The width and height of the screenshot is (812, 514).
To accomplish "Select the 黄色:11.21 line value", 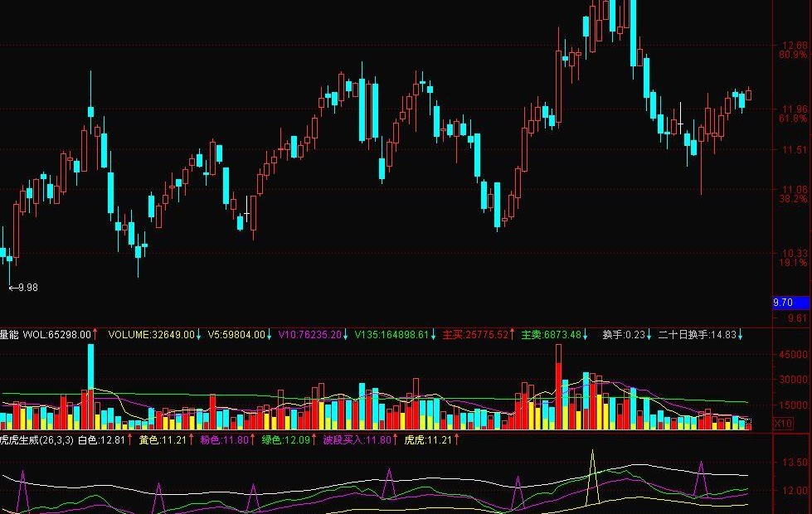I will (x=163, y=440).
